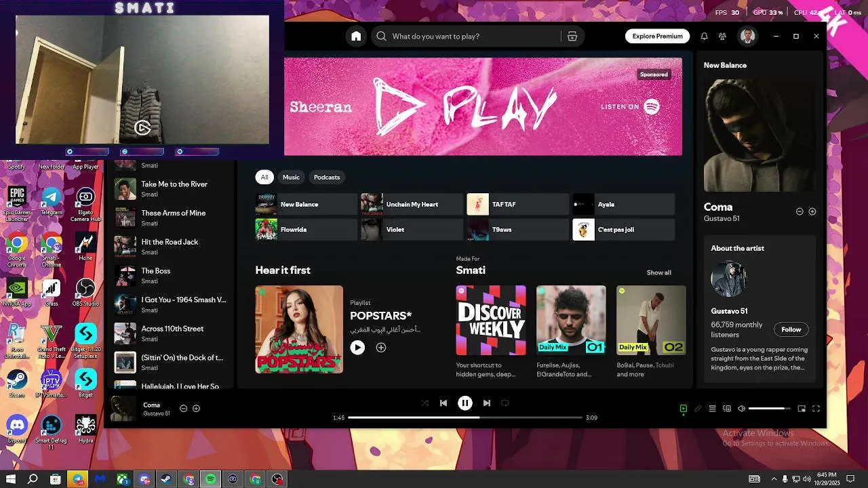Pause the current song

pos(465,403)
